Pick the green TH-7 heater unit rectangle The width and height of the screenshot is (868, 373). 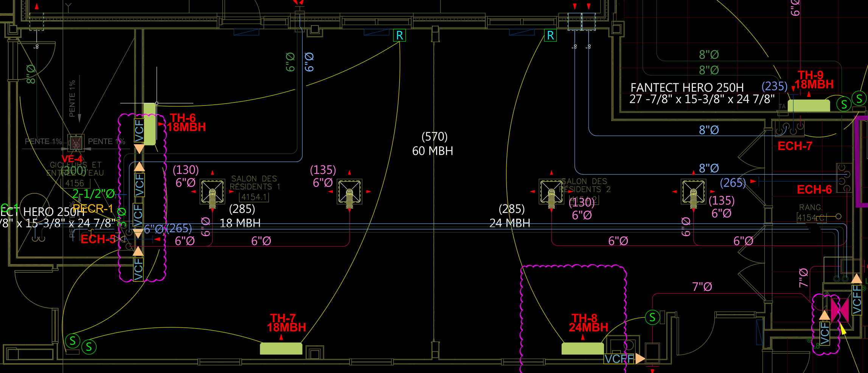(x=281, y=348)
